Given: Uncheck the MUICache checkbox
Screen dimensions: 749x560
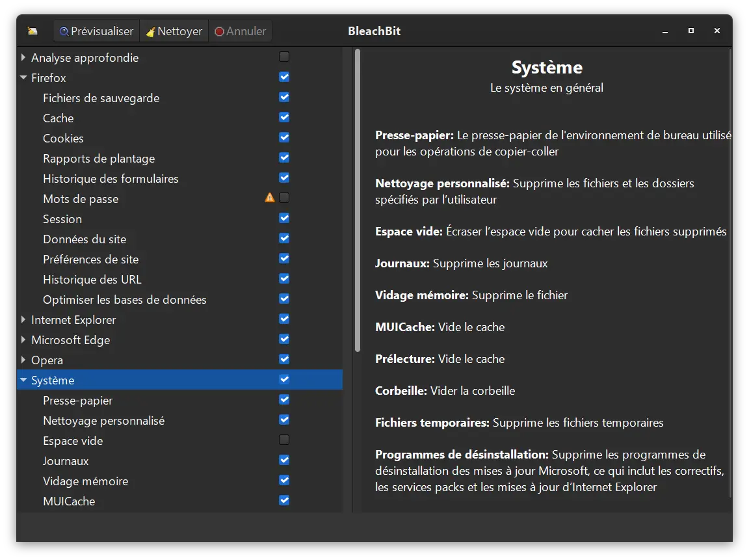Looking at the screenshot, I should tap(284, 500).
